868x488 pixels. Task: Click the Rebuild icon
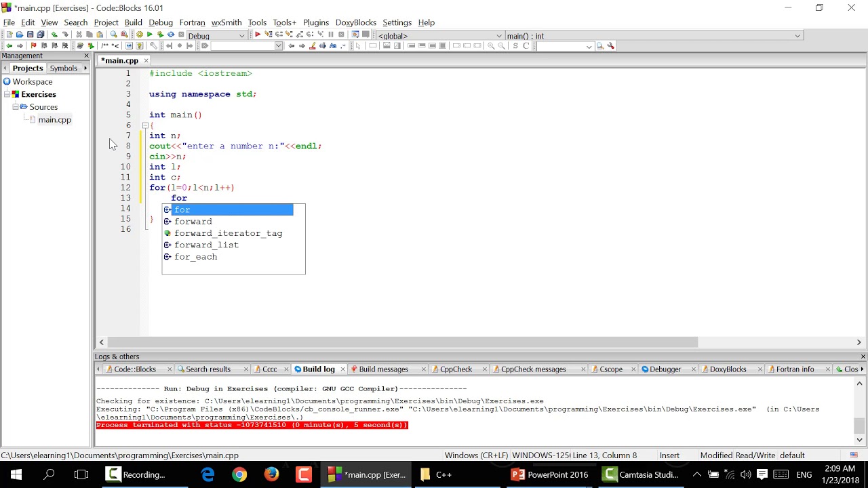[171, 35]
